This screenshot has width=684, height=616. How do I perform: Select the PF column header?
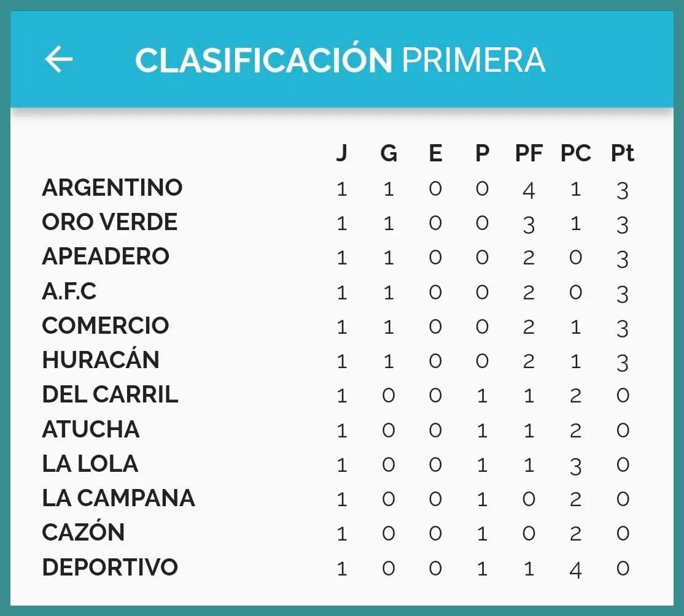(x=529, y=153)
